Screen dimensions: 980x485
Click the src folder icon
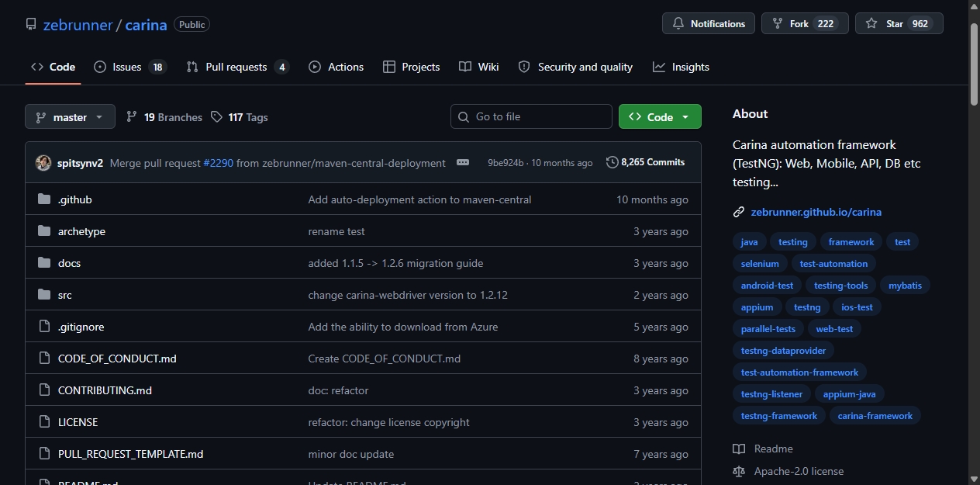tap(44, 295)
